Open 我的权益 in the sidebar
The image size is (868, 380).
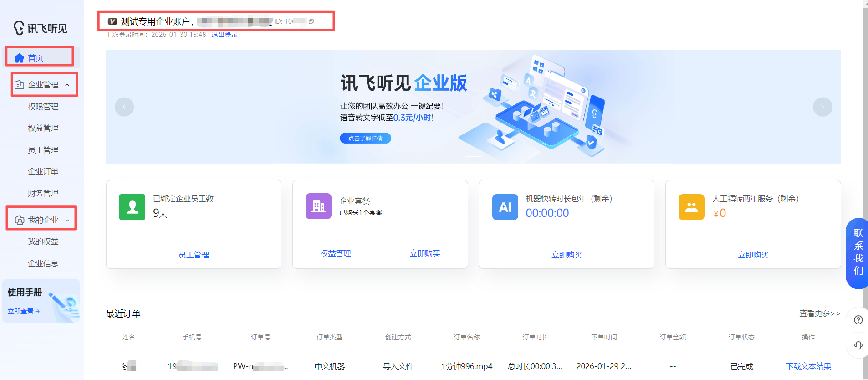(x=43, y=241)
